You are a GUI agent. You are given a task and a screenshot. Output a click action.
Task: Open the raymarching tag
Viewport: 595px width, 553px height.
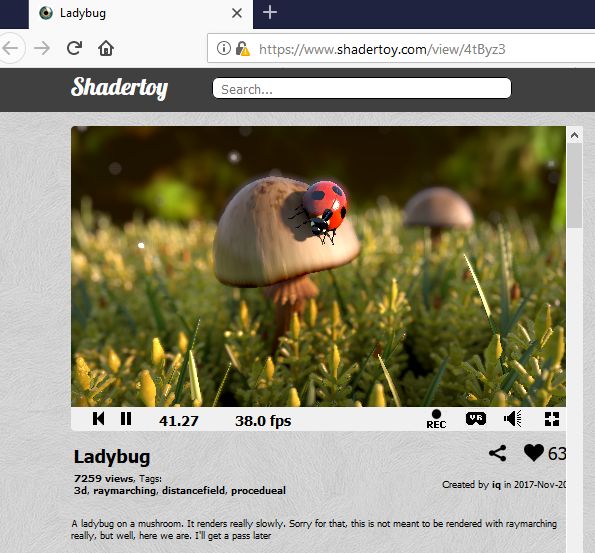pos(124,491)
